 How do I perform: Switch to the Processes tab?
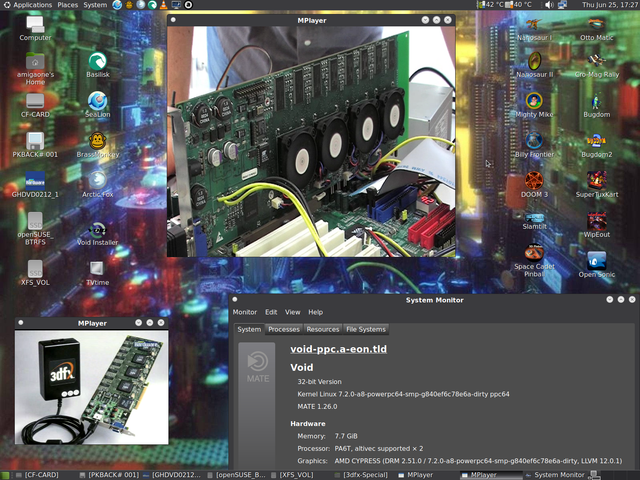point(284,329)
